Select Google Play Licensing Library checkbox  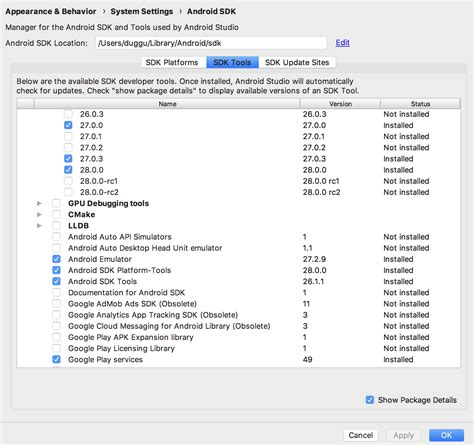click(x=56, y=348)
